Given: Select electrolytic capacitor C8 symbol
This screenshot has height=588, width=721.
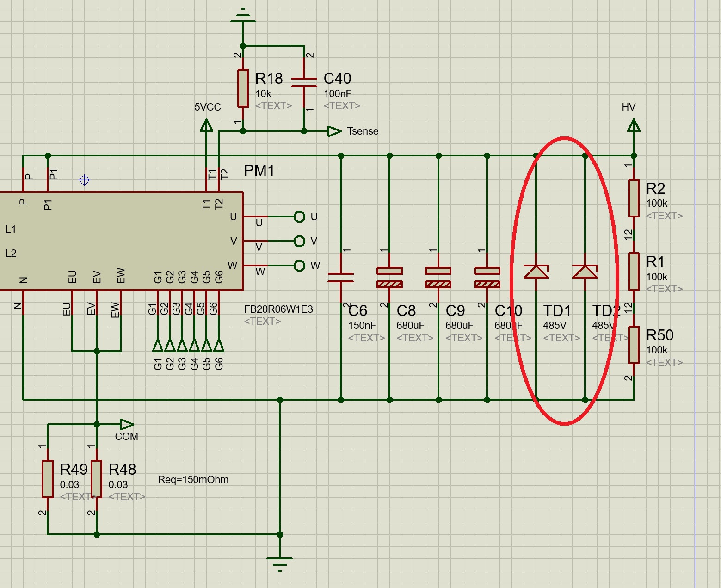Looking at the screenshot, I should (x=389, y=278).
